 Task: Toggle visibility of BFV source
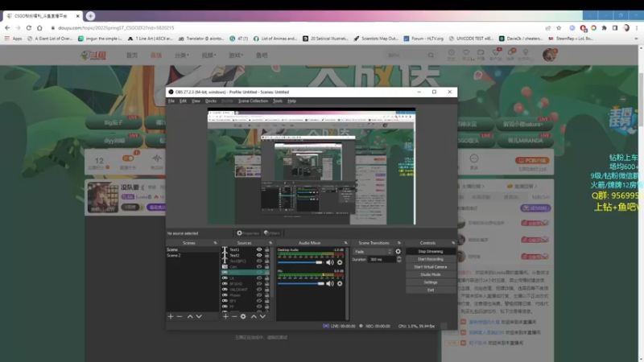(x=259, y=301)
